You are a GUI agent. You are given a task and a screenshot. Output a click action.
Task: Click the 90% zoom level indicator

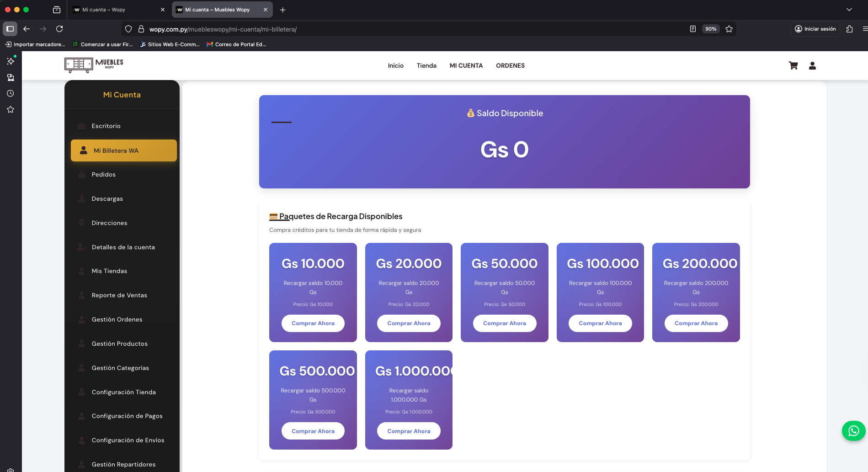[x=710, y=29]
